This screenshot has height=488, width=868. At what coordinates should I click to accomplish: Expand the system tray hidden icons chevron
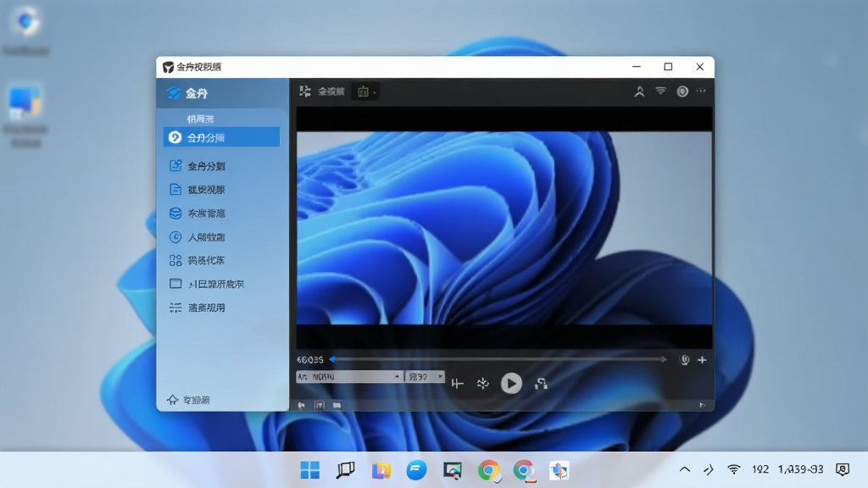[x=685, y=469]
